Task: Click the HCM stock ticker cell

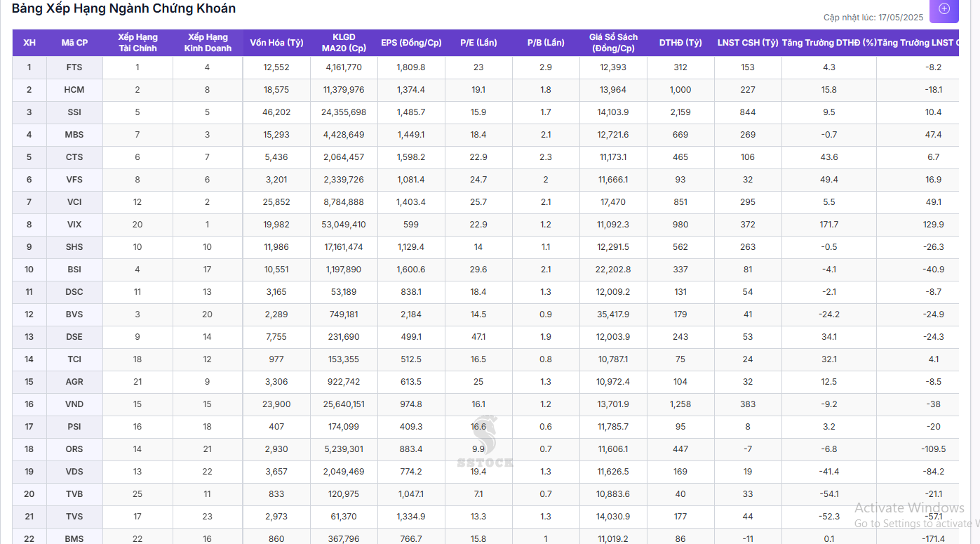Action: (74, 90)
